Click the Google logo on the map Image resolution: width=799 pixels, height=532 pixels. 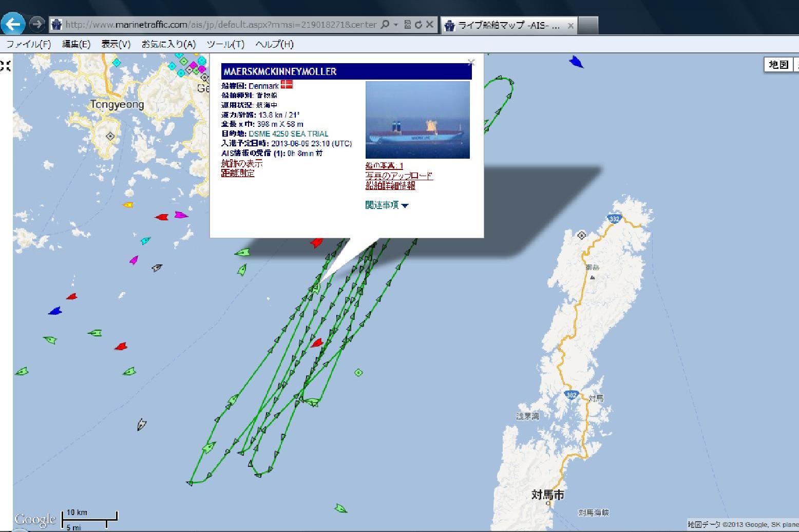click(34, 519)
